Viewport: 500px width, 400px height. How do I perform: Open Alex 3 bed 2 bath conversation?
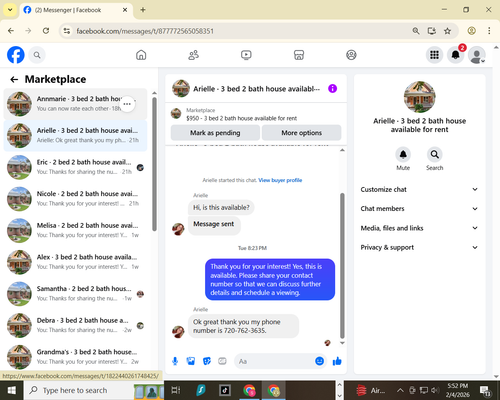coord(75,262)
